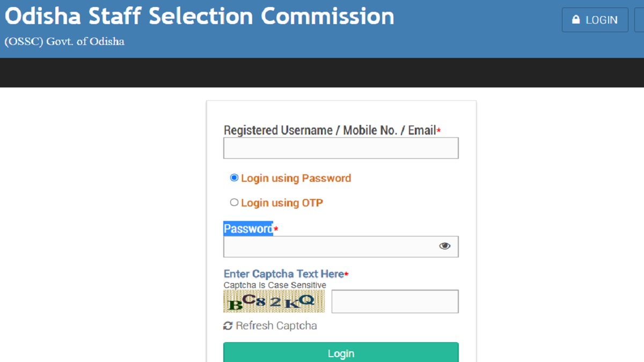The image size is (644, 362).
Task: Click the partially visible button right of LOGIN
Action: pos(639,20)
